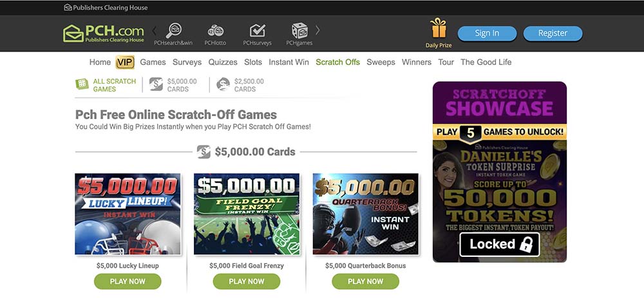Open the $5,000 Lucky Lineup thumbnail
644x298 pixels.
pos(128,214)
